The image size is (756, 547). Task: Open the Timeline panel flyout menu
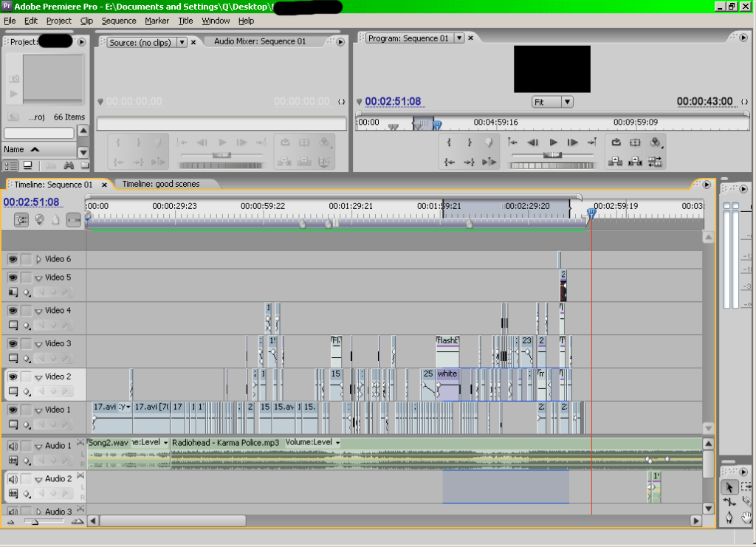pyautogui.click(x=707, y=185)
